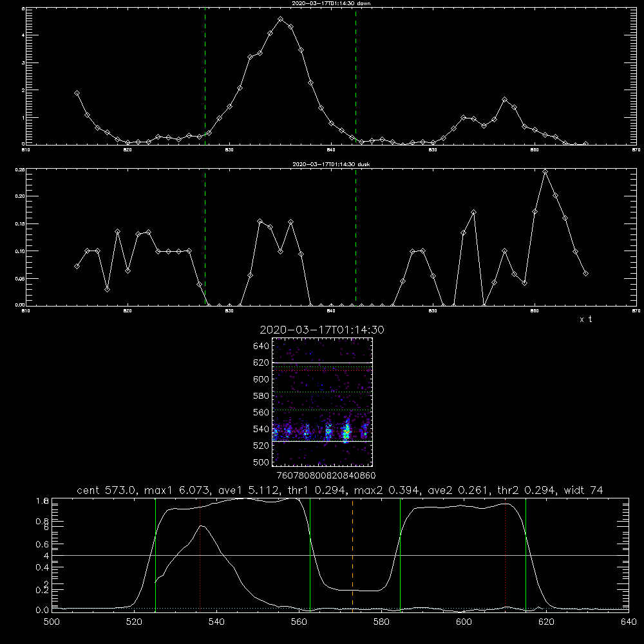
Task: Click the orange dashed center line at 573
Action: 352,554
